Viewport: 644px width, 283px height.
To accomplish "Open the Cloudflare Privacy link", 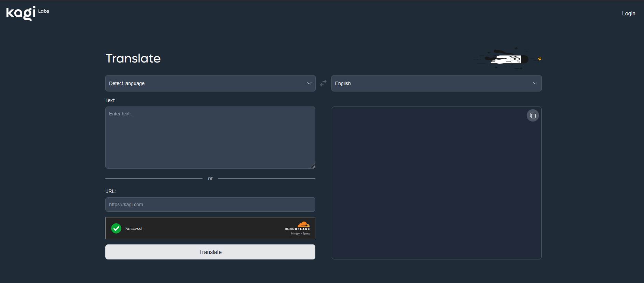I will coord(295,234).
